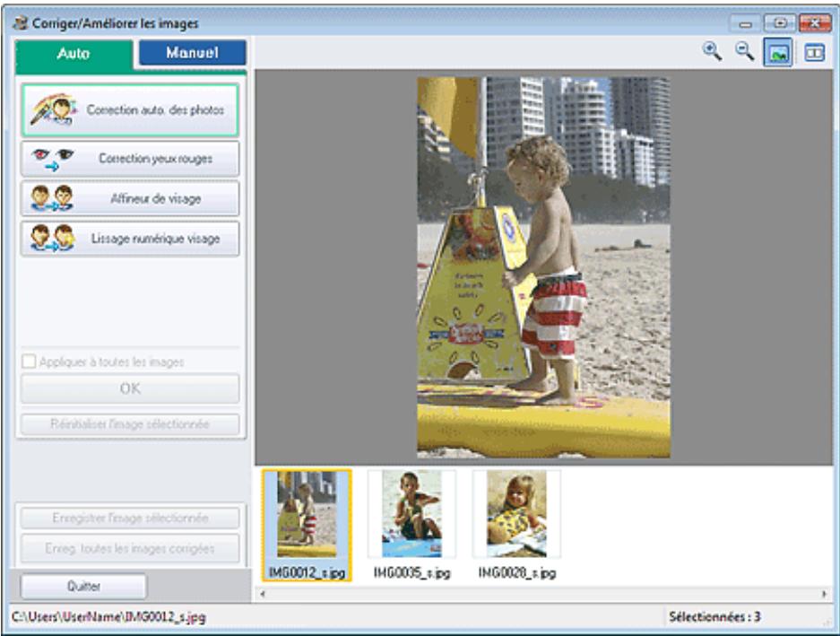Click the digital face smoothing icon
Viewport: 840px width, 636px height.
coord(52,239)
